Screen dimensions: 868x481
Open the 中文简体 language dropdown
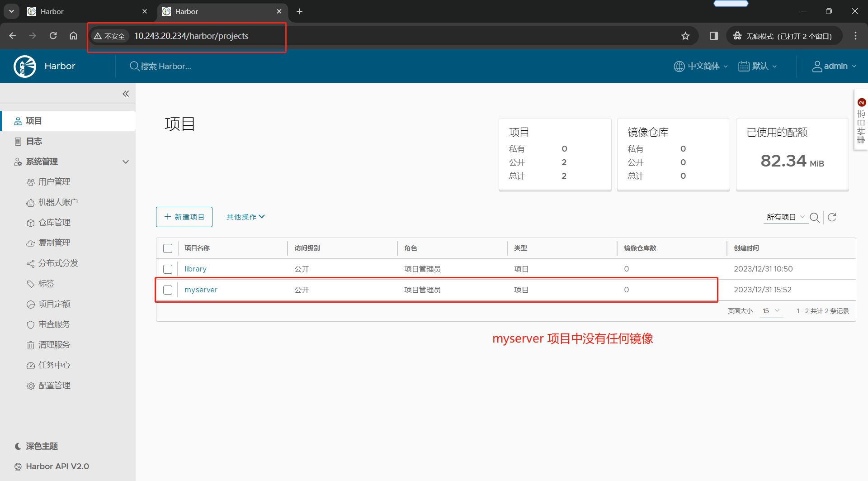click(x=701, y=66)
